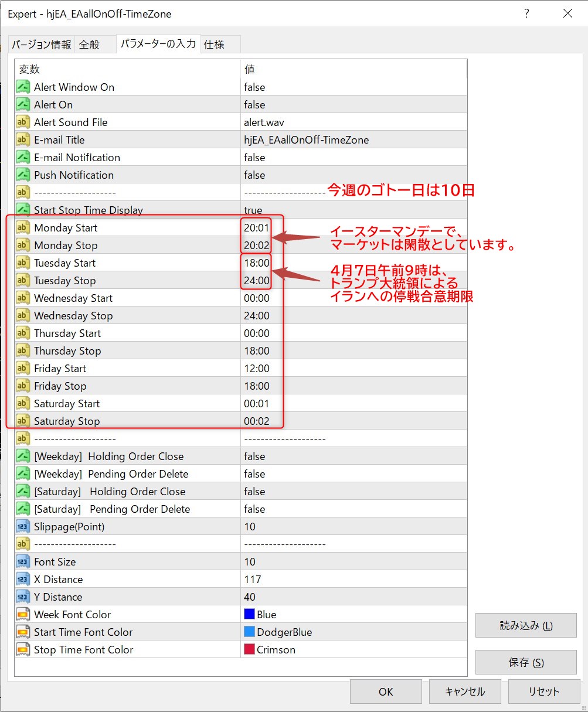Edit the Tuesday Start time value 18:00
This screenshot has height=712, width=588.
257,263
